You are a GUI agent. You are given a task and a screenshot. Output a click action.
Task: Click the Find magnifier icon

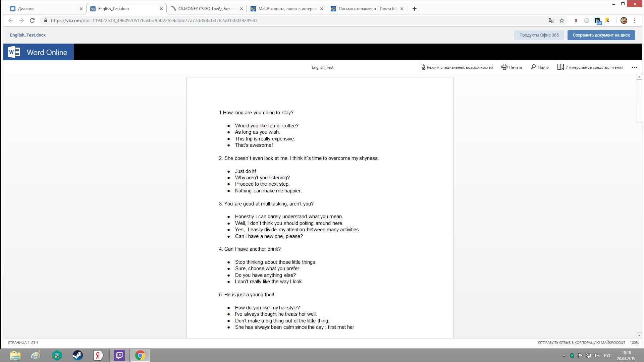533,67
